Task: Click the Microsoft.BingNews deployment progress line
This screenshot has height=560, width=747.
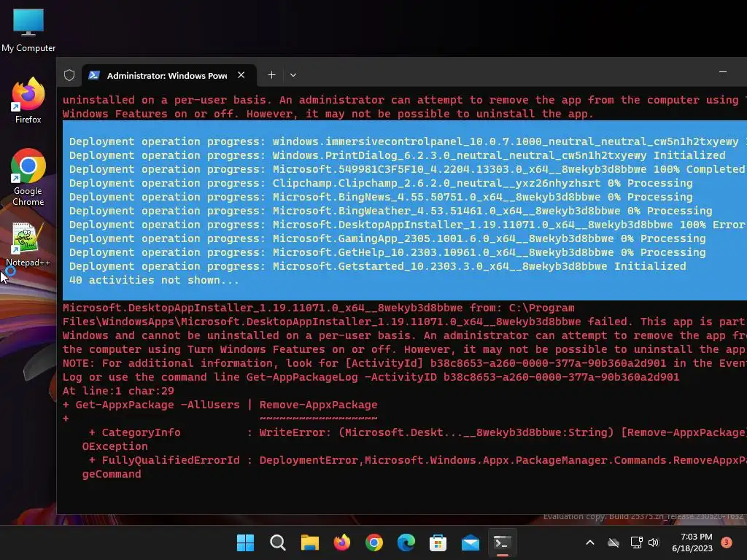Action: 381,197
